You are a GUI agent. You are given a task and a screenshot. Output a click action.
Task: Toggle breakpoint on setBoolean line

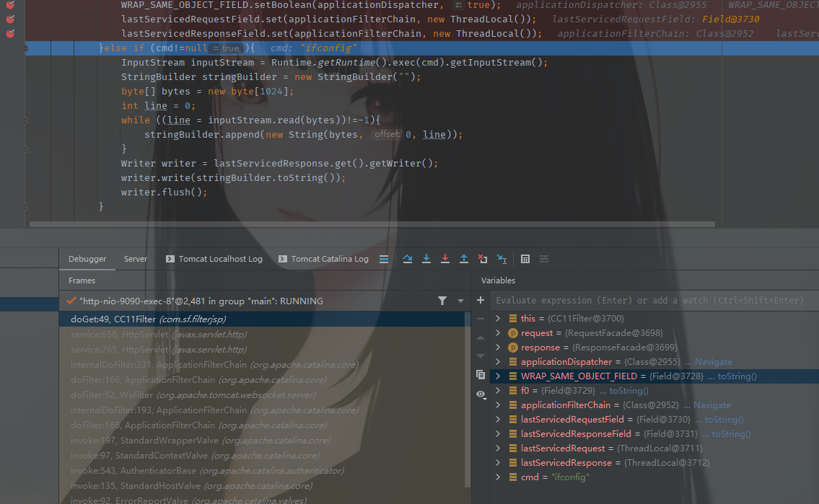point(10,5)
